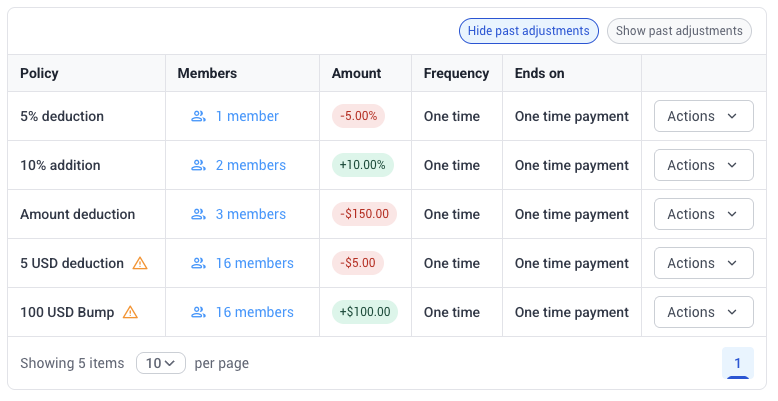Click the +$100.00 amount badge
The height and width of the screenshot is (401, 778).
[365, 312]
